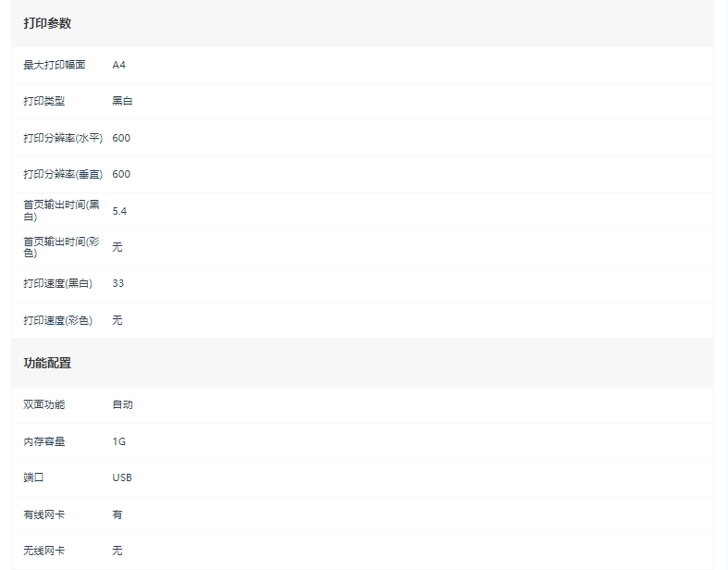
Task: Click the 自动 duplex value
Action: click(123, 404)
